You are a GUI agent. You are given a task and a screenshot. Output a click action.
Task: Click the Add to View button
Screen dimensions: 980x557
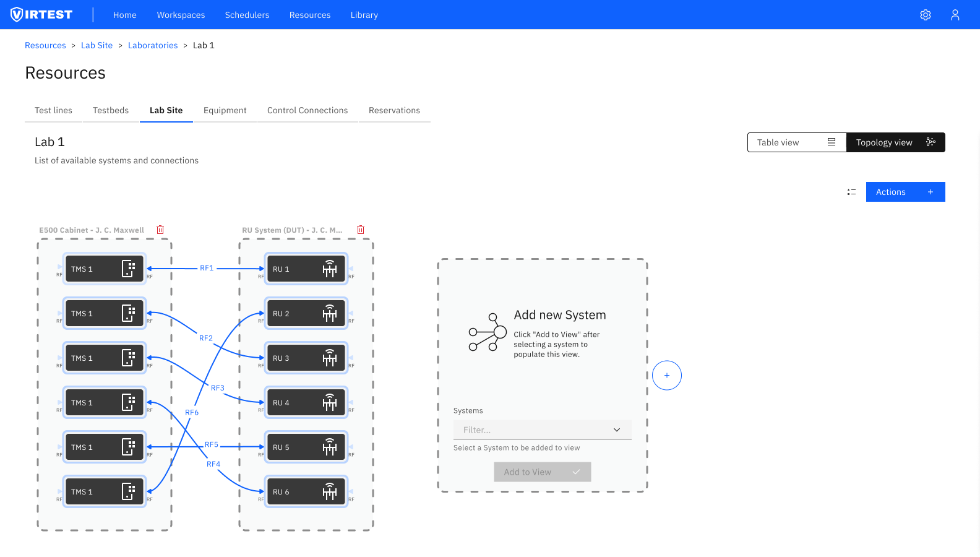click(x=542, y=472)
